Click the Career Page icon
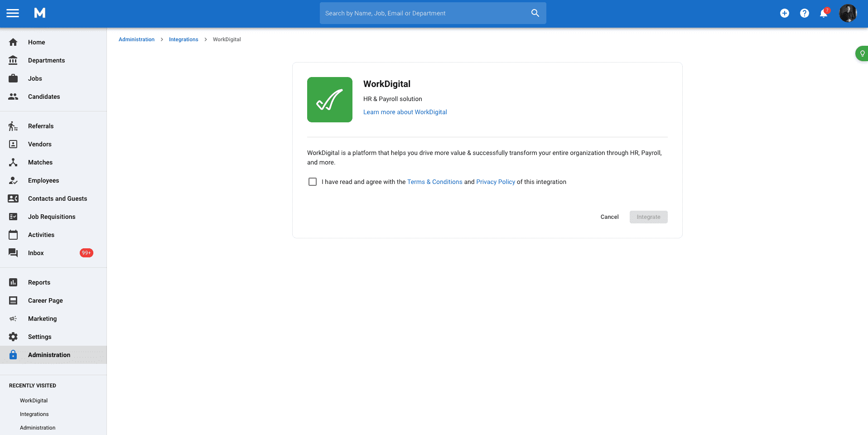This screenshot has height=435, width=868. 13,300
